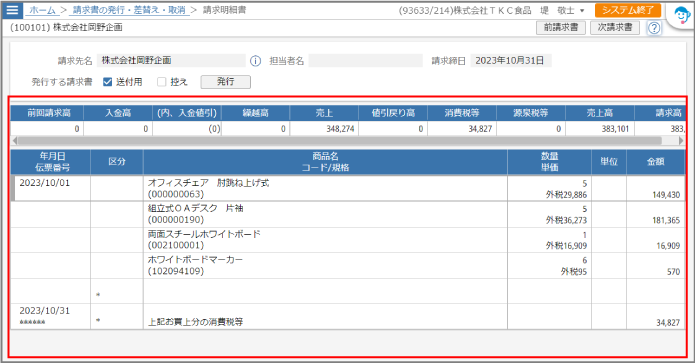The image size is (695, 363).
Task: Click the info icon beside 請求先名
Action: 255,61
